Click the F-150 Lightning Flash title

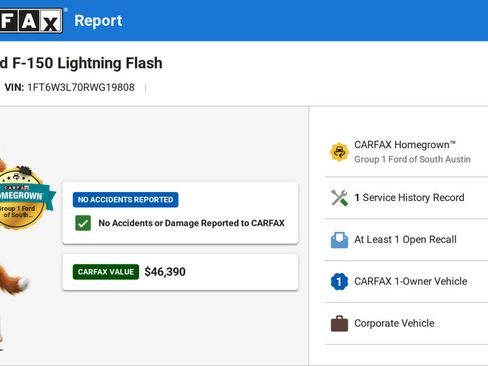pos(81,63)
